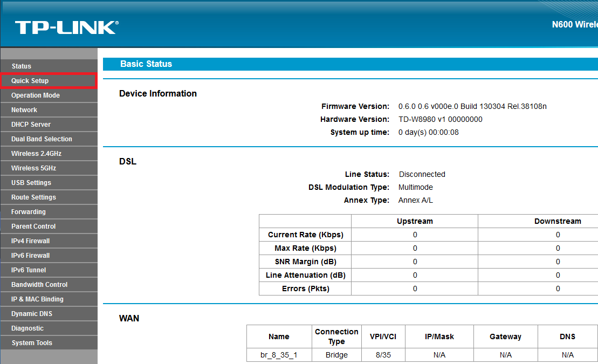Open the Quick Setup page
598x364 pixels.
coord(32,80)
